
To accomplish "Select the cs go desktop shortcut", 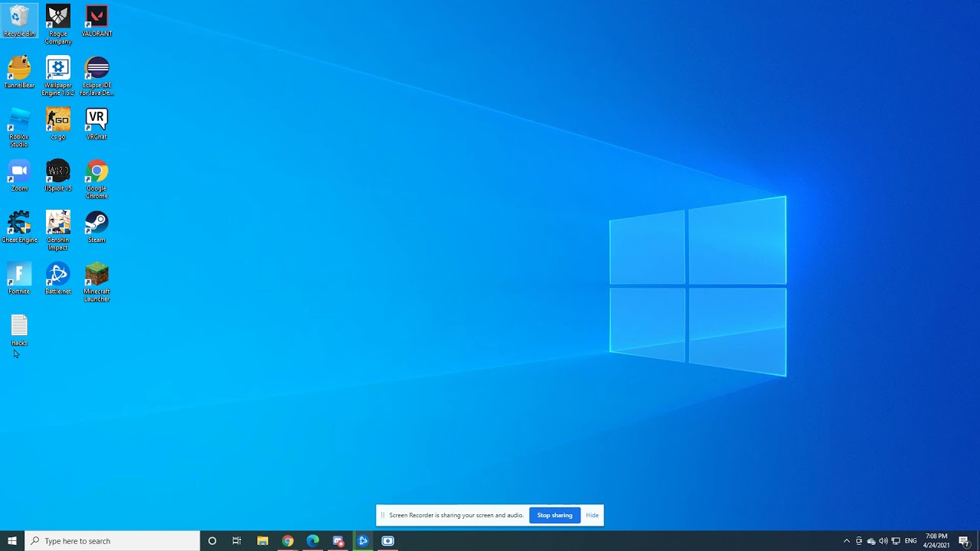I will (x=58, y=124).
